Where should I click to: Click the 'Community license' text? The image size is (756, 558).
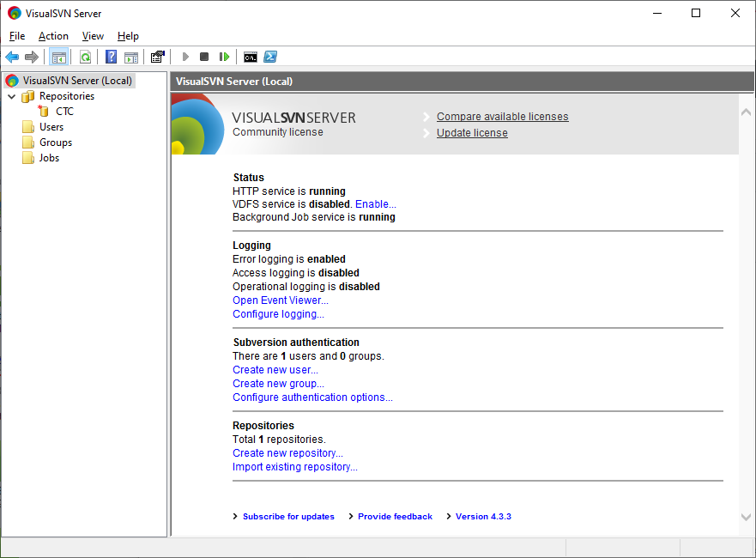[x=278, y=132]
